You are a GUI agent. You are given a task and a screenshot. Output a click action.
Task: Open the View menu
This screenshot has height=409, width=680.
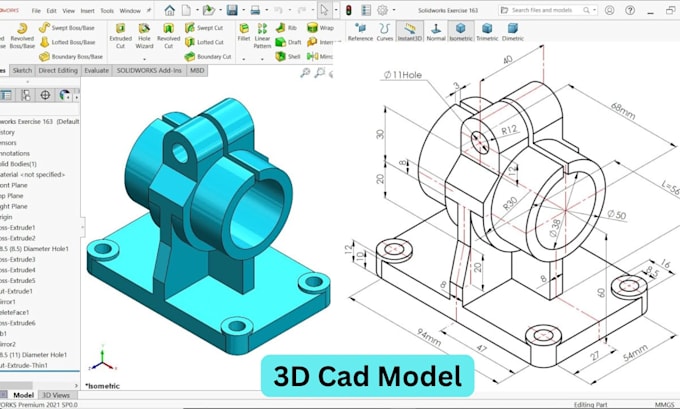click(x=69, y=10)
